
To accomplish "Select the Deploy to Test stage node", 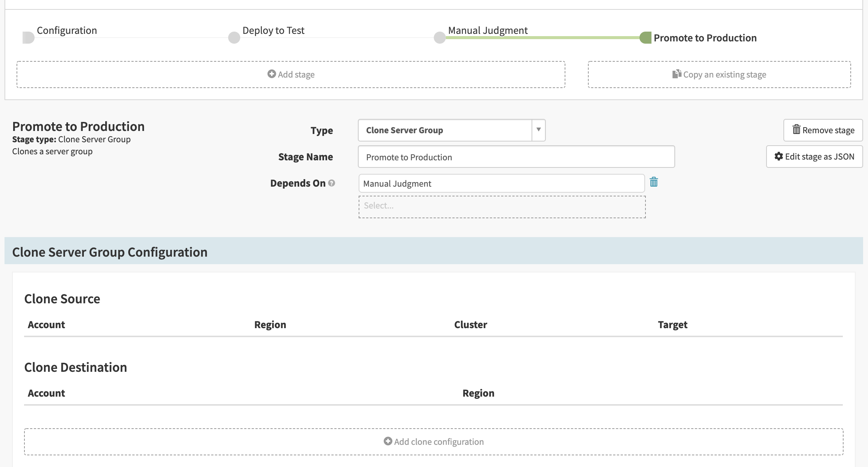I will click(234, 38).
